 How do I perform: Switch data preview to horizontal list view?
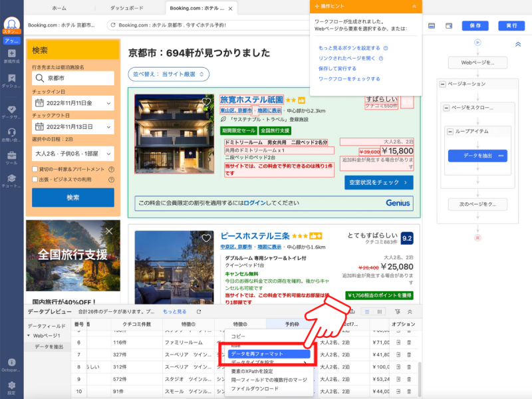[367, 311]
